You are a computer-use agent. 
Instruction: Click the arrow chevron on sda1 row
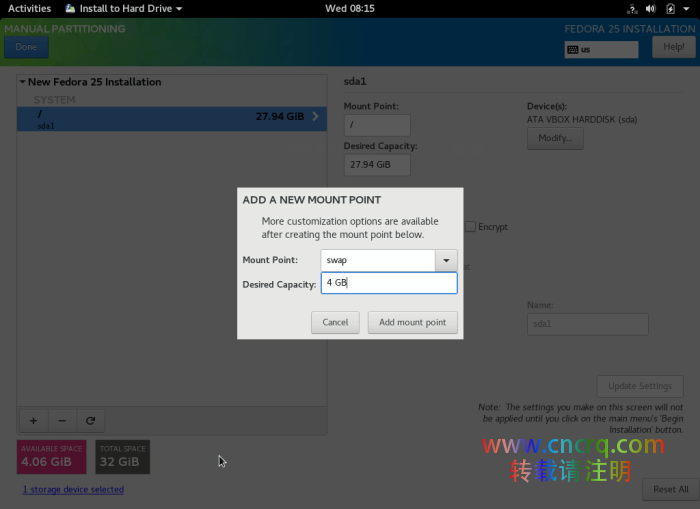pyautogui.click(x=316, y=117)
